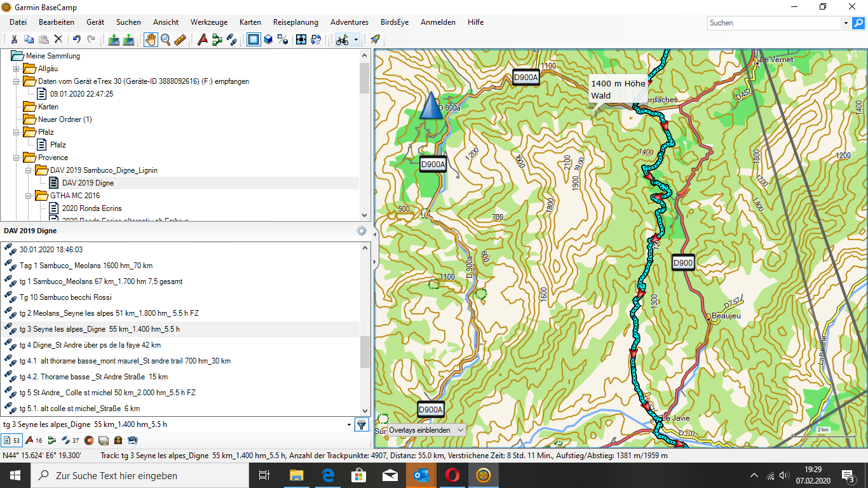
Task: Select the New Waypoint flag tool
Action: coord(203,39)
